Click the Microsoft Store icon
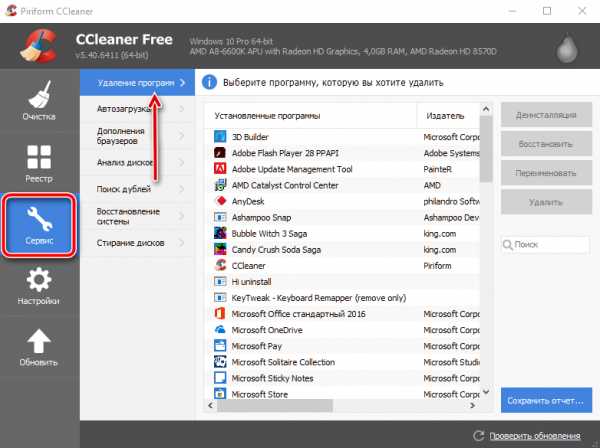Image resolution: width=600 pixels, height=448 pixels. click(220, 393)
